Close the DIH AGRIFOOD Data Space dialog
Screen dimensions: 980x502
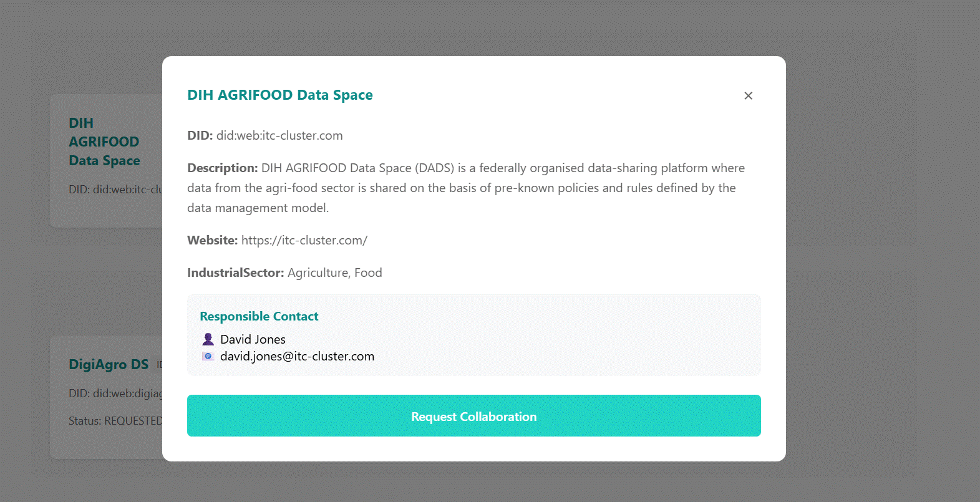tap(748, 95)
